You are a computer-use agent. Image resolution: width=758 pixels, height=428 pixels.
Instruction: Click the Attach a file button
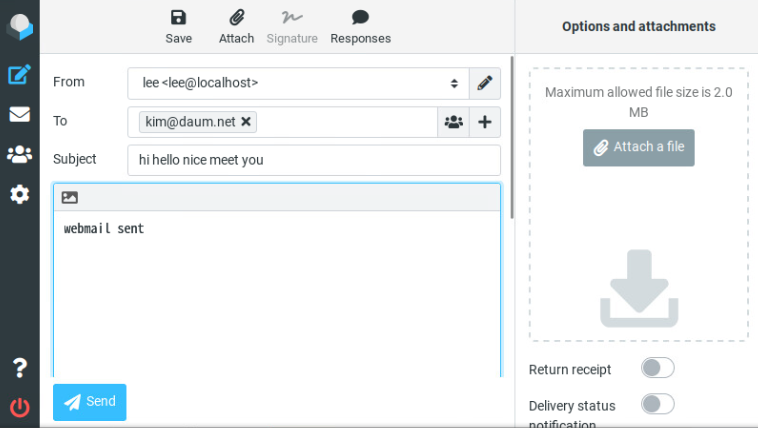639,148
